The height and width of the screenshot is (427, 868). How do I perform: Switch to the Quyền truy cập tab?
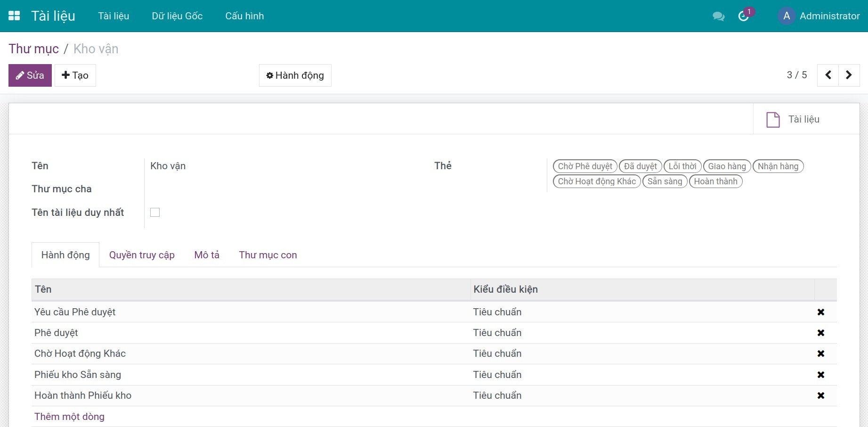[x=142, y=255]
